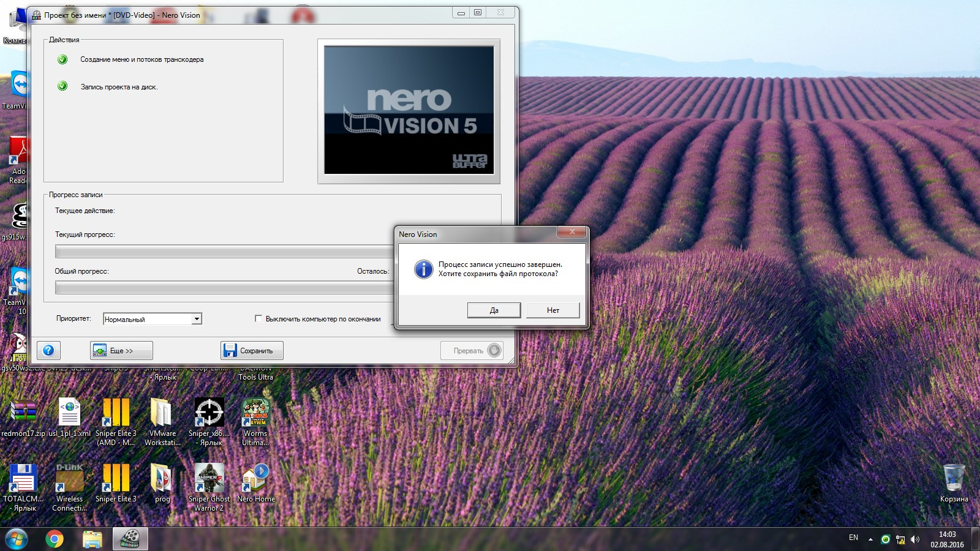Image resolution: width=980 pixels, height=551 pixels.
Task: Select redmon17.zip archive on desktop
Action: tap(23, 418)
